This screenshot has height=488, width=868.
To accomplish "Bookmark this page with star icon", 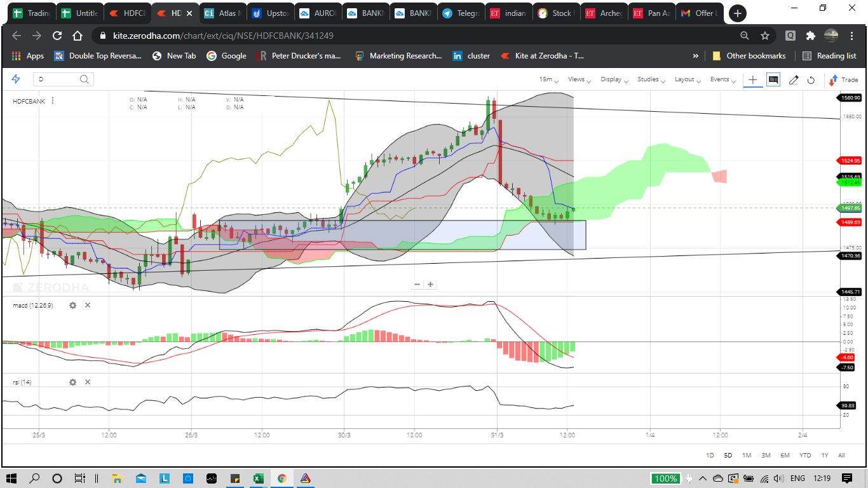I will point(764,36).
